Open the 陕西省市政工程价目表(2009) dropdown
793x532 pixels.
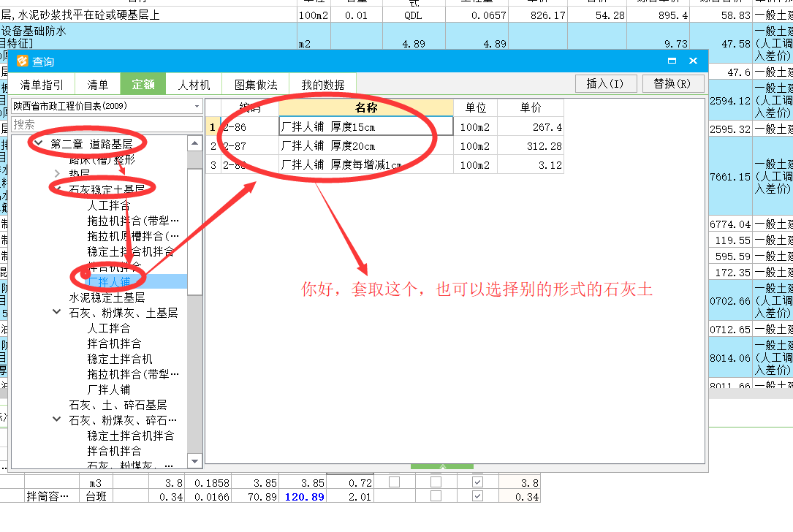197,106
